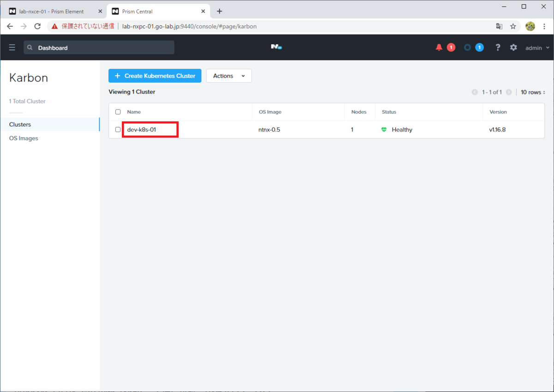Viewport: 554px width, 392px height.
Task: Check the dev-k8s-01 row checkbox
Action: tap(118, 129)
